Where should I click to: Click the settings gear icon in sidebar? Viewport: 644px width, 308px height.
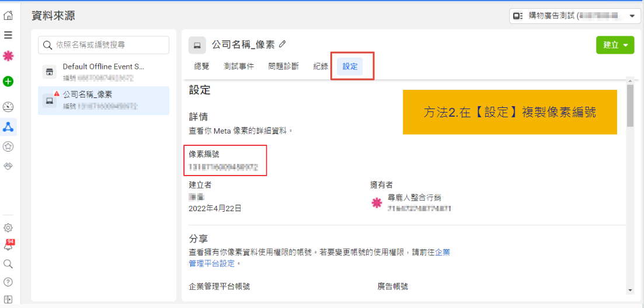tap(8, 228)
